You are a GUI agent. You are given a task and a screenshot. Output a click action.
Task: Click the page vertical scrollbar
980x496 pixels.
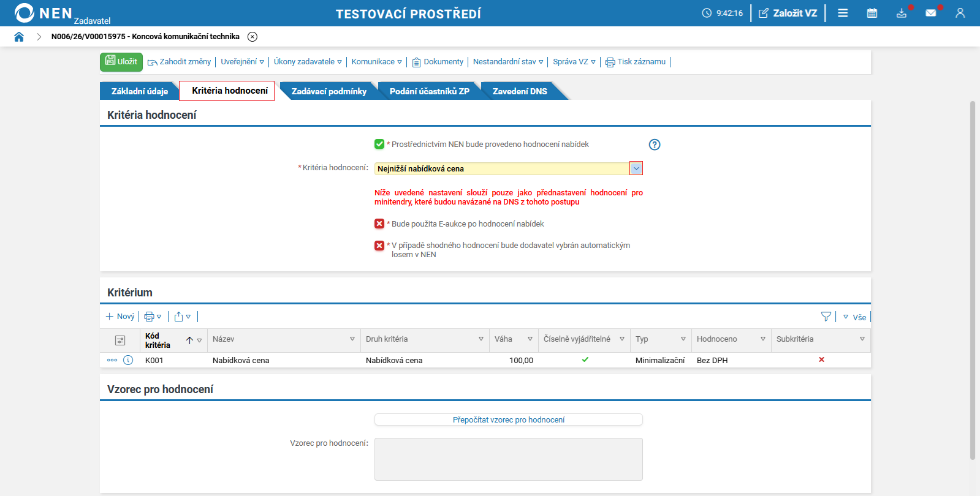[973, 280]
